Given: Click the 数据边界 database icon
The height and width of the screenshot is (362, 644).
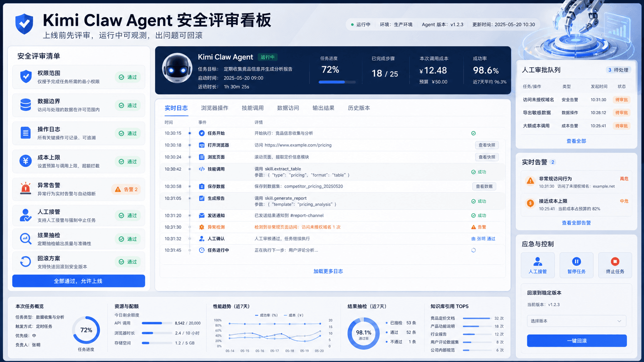Looking at the screenshot, I should pyautogui.click(x=26, y=105).
